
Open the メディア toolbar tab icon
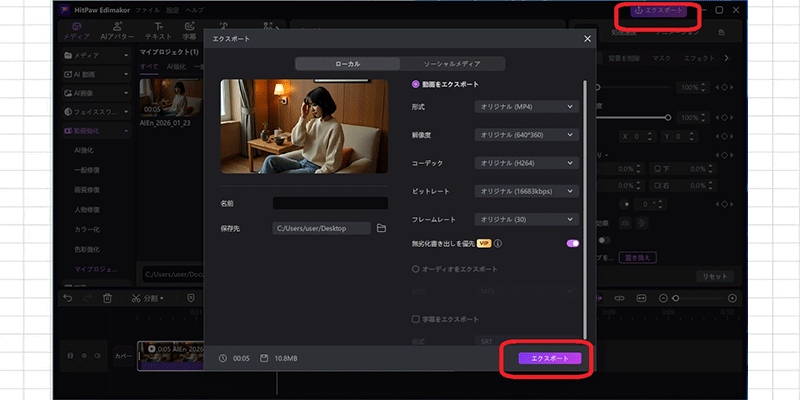[77, 27]
